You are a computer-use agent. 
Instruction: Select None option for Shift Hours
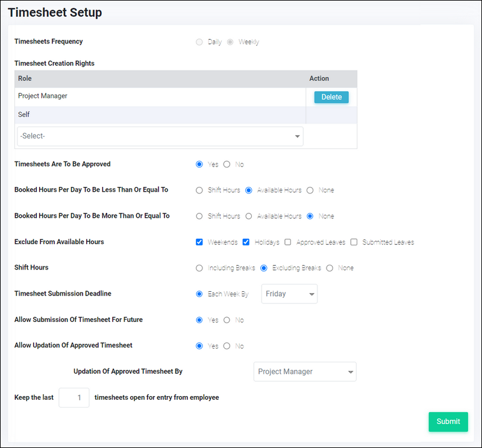[330, 268]
